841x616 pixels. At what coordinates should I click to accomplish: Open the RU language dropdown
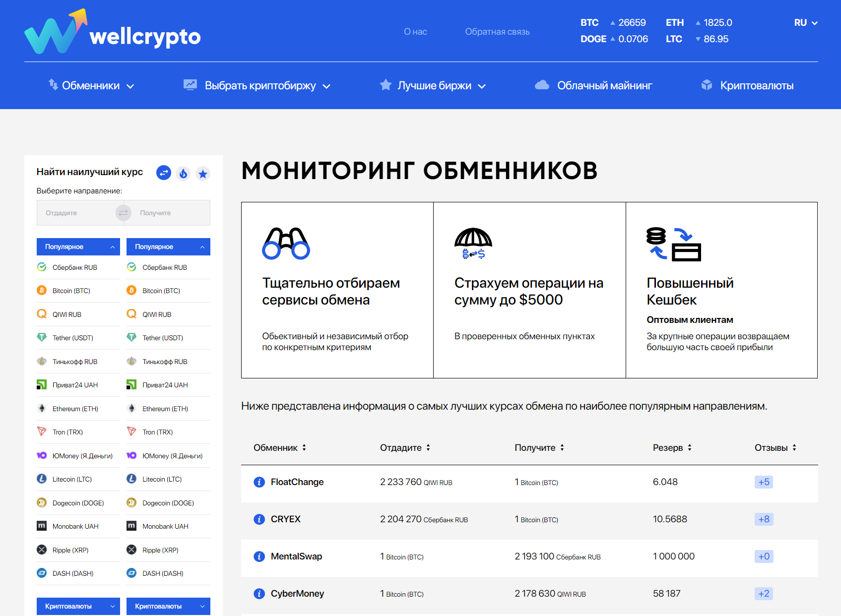coord(806,23)
